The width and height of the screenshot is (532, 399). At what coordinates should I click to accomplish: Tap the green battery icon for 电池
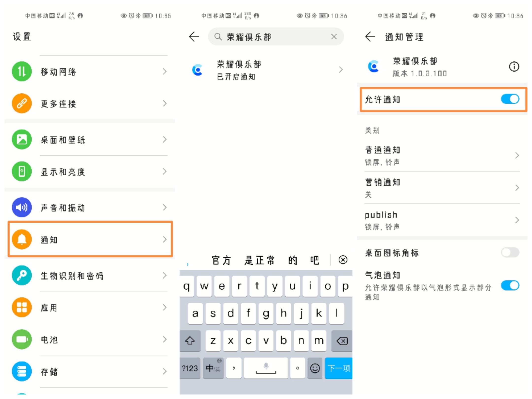[x=22, y=339]
